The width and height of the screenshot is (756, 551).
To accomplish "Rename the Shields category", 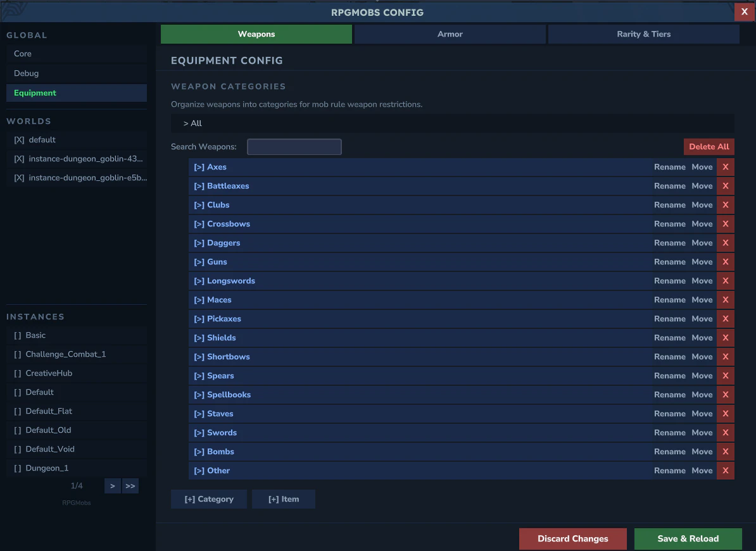I will coord(669,337).
